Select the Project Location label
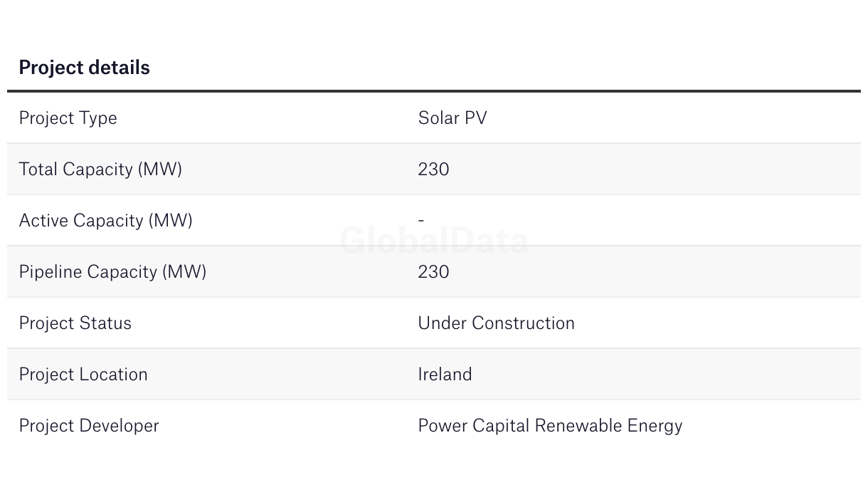The image size is (868, 480). pyautogui.click(x=83, y=375)
